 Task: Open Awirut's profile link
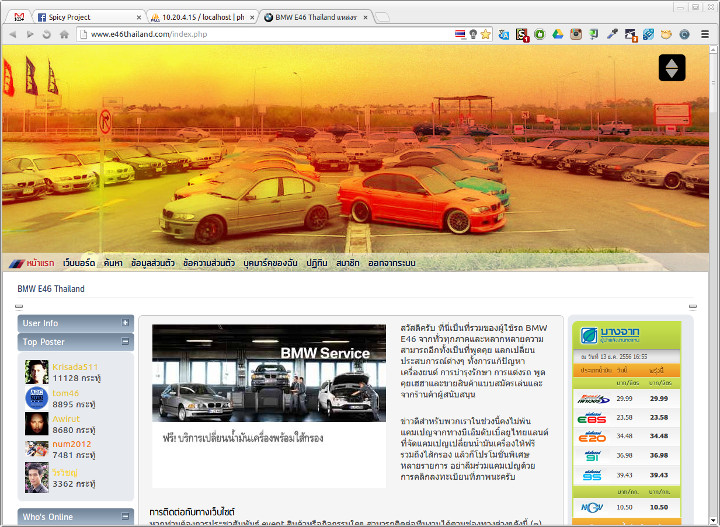66,419
